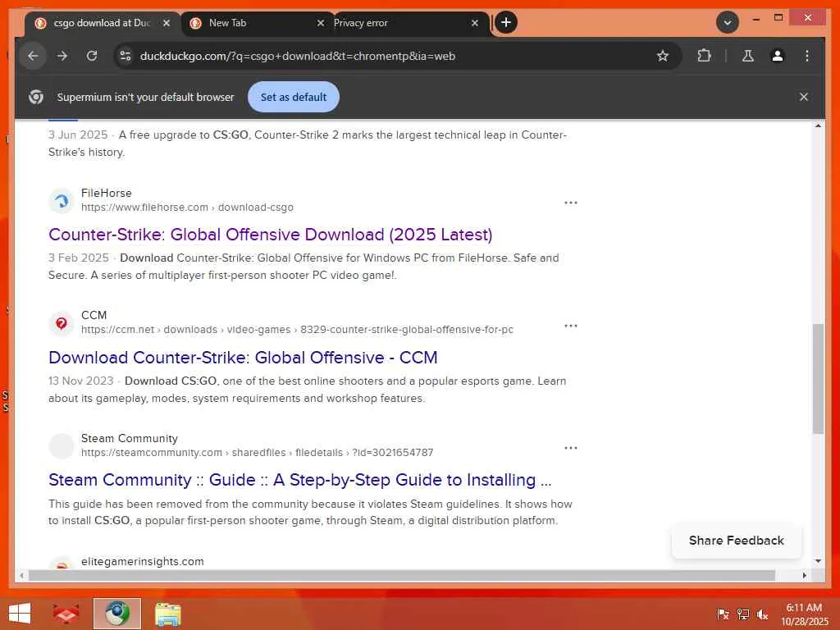
Task: Click the Supermium browser taskbar icon
Action: (x=116, y=614)
